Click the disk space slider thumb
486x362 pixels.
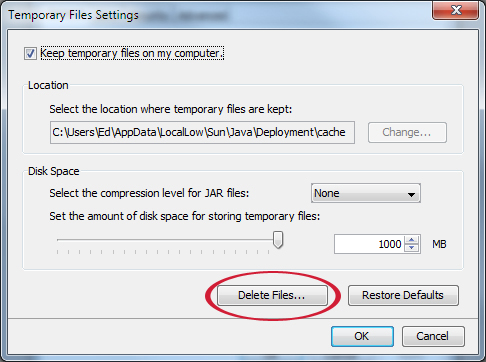click(278, 240)
